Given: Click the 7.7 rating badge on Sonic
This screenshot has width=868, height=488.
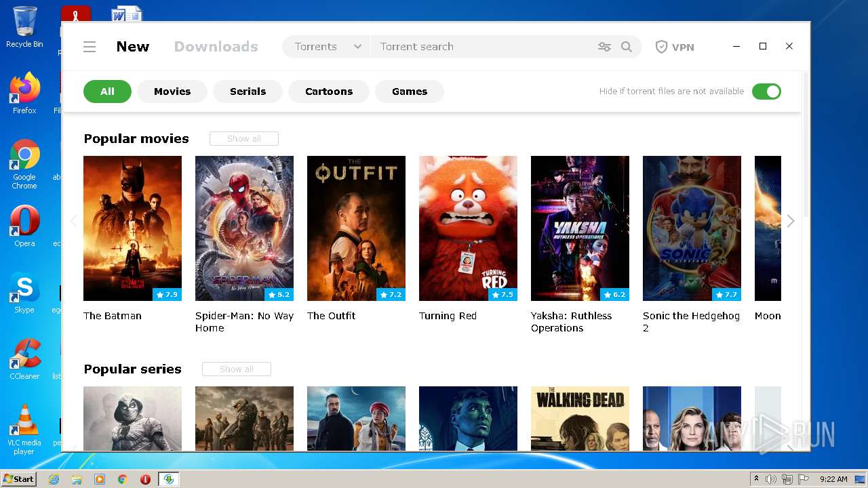Looking at the screenshot, I should (x=726, y=295).
